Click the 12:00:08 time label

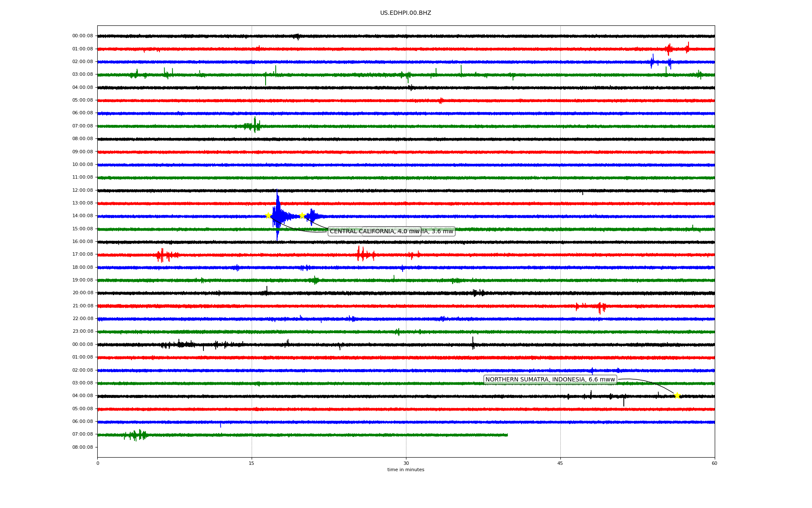[x=82, y=190]
